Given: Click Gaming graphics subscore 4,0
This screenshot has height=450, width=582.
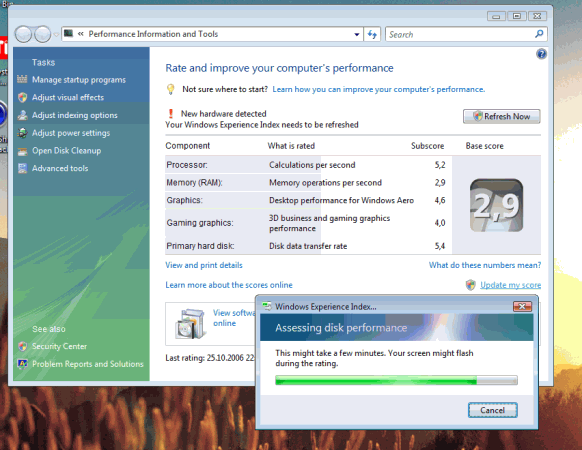Looking at the screenshot, I should pyautogui.click(x=440, y=223).
